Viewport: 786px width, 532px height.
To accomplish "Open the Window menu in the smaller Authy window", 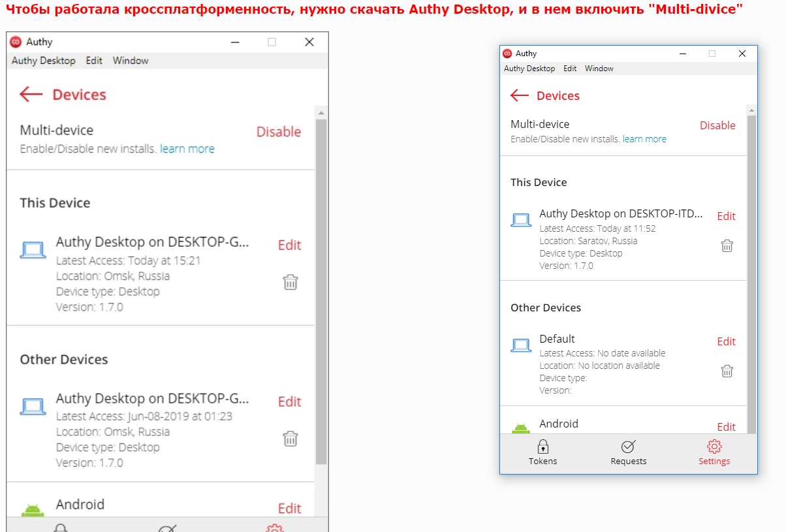I will click(599, 69).
